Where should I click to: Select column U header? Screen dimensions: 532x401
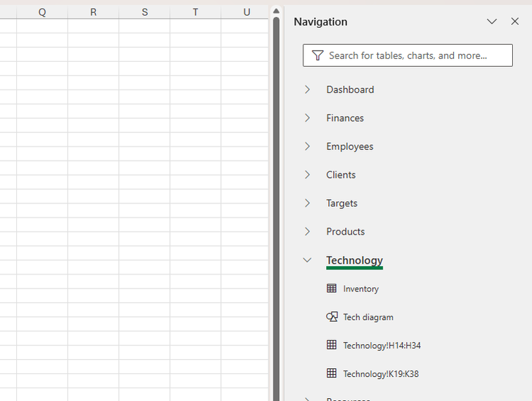coord(245,12)
